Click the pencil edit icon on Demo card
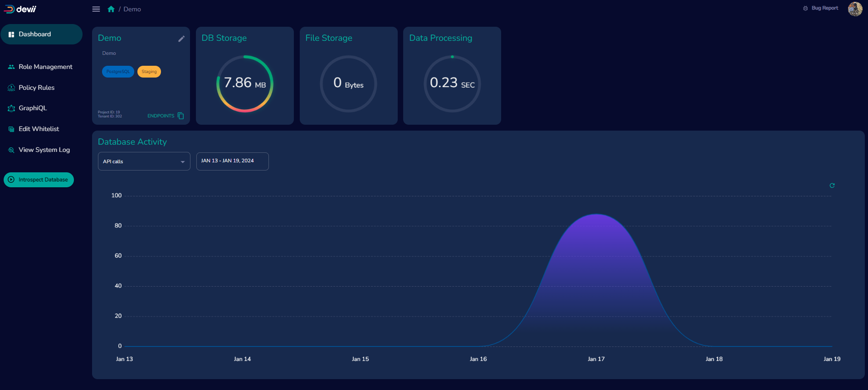This screenshot has height=390, width=868. coord(181,39)
